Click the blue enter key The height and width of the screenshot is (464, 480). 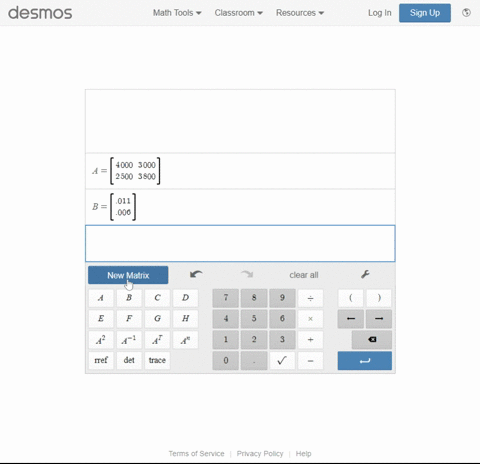[365, 361]
